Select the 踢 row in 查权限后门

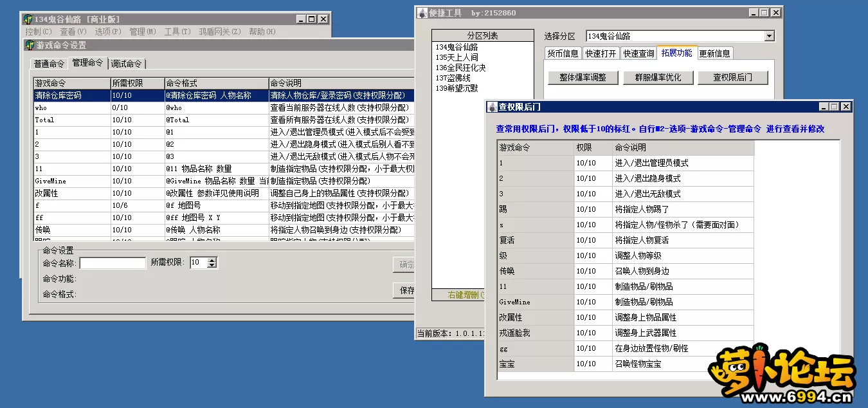[625, 209]
